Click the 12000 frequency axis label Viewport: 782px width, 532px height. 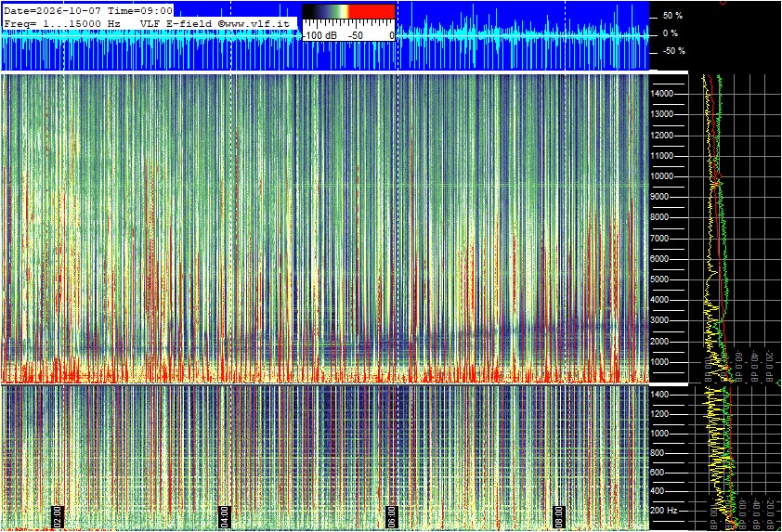pyautogui.click(x=662, y=136)
